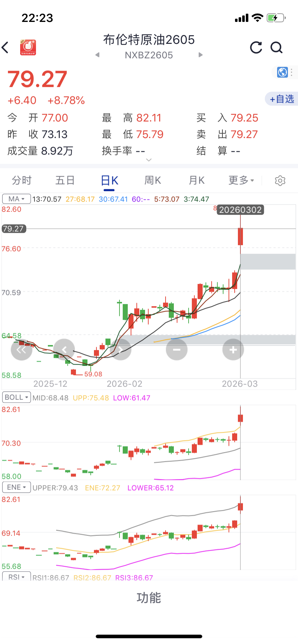Jump to earliest with double-left arrow
This screenshot has height=644, width=298.
pyautogui.click(x=21, y=349)
